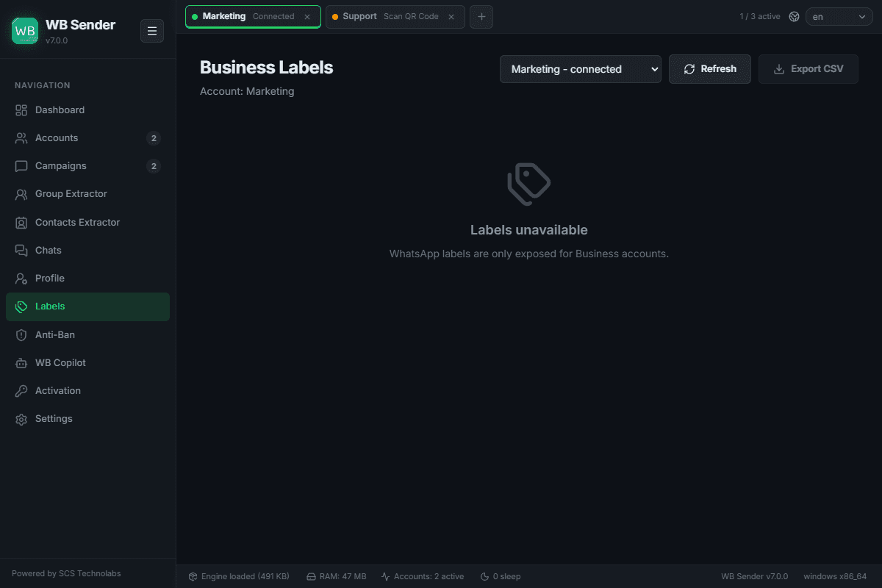Click the Export CSV button
The height and width of the screenshot is (588, 882).
point(808,69)
